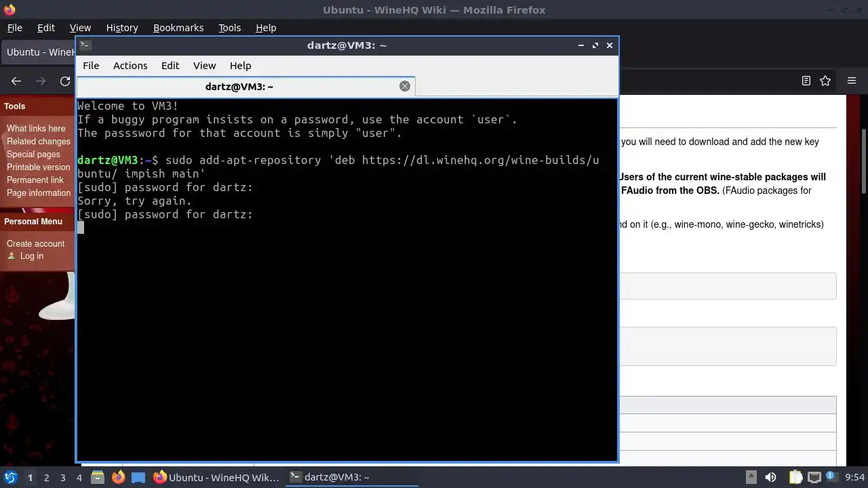The height and width of the screenshot is (488, 868).
Task: Launch the file manager from the taskbar
Action: tap(98, 477)
